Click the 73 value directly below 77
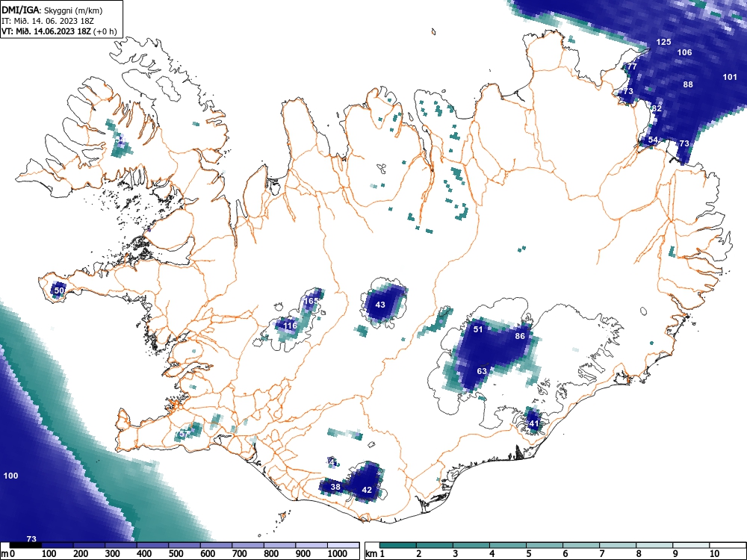747x560 pixels. click(628, 91)
